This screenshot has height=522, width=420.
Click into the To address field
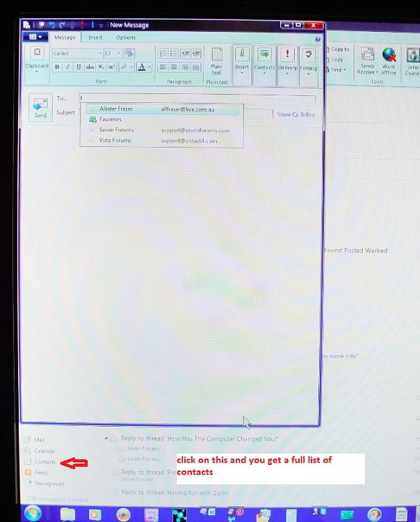pos(197,98)
